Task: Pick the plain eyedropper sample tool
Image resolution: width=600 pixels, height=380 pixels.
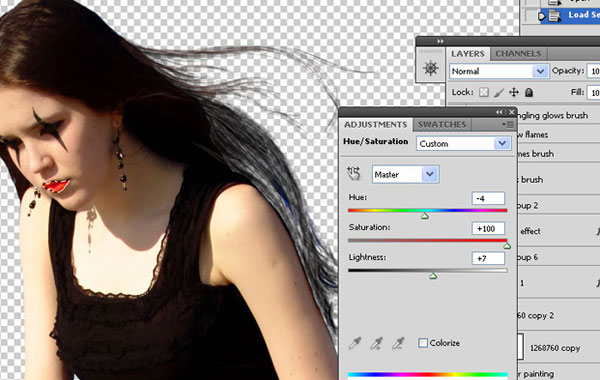Action: tap(355, 343)
